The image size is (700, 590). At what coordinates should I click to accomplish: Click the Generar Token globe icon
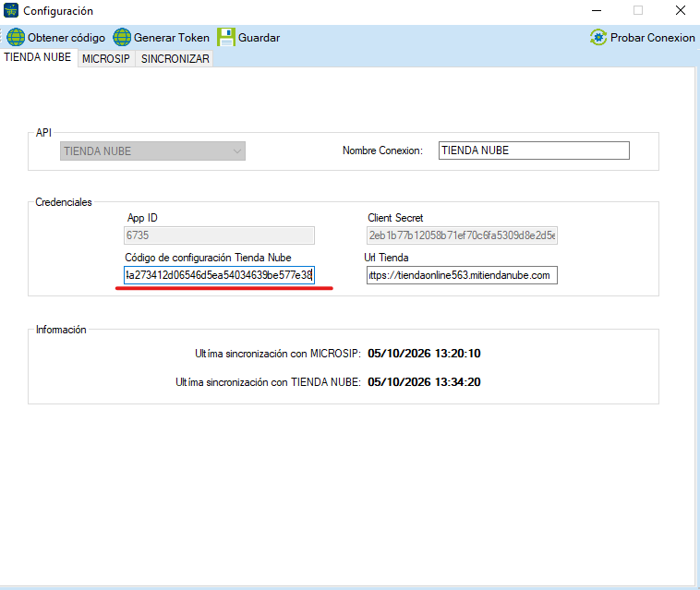tap(122, 38)
